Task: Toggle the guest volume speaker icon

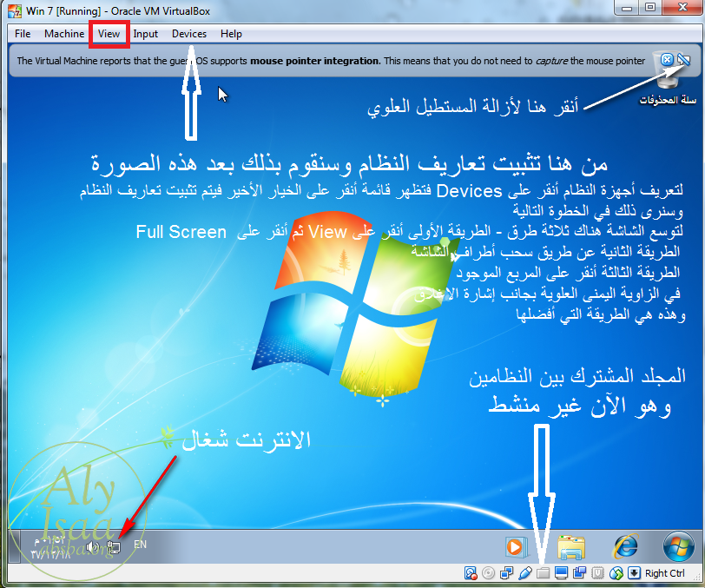Action: pos(93,545)
